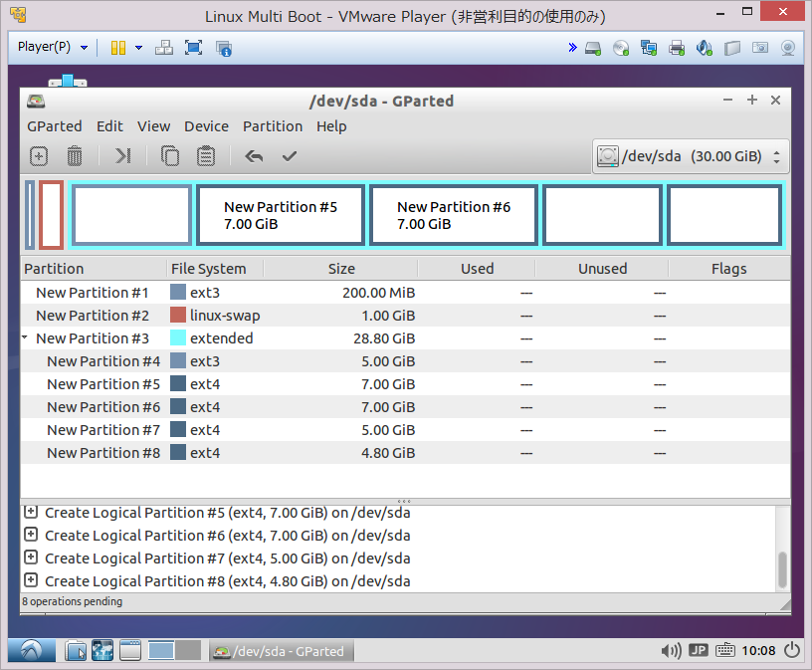Screen dimensions: 812x670
Task: Click the Resize/Move toolbar icon
Action: (122, 156)
